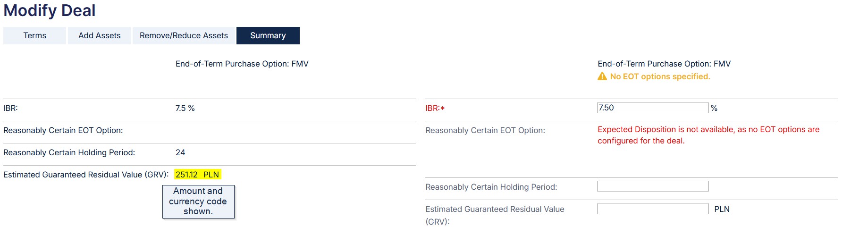The height and width of the screenshot is (235, 868).
Task: Click the yellow warning triangle icon
Action: click(x=602, y=76)
